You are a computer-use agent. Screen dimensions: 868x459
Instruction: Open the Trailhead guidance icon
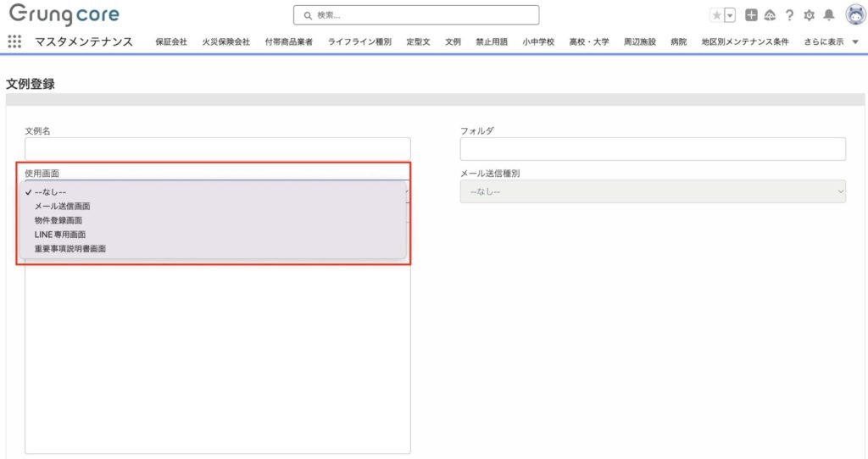coord(770,15)
